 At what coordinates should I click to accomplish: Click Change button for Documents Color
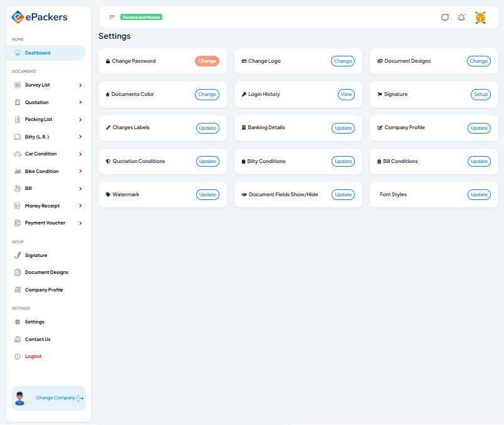207,94
